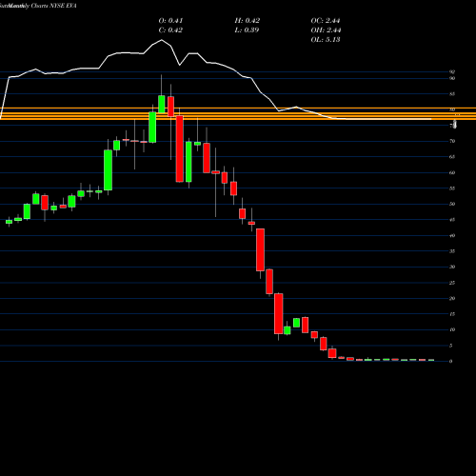Click the price axis label '90'
The image size is (476, 476).
(452, 78)
